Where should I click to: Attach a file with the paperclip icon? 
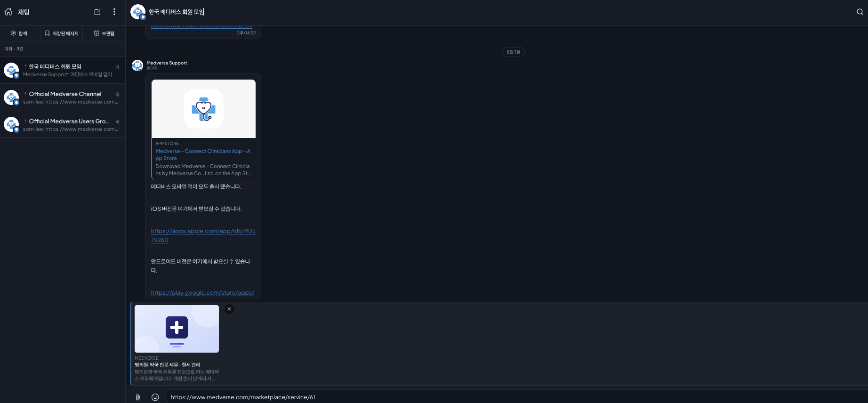[x=138, y=397]
